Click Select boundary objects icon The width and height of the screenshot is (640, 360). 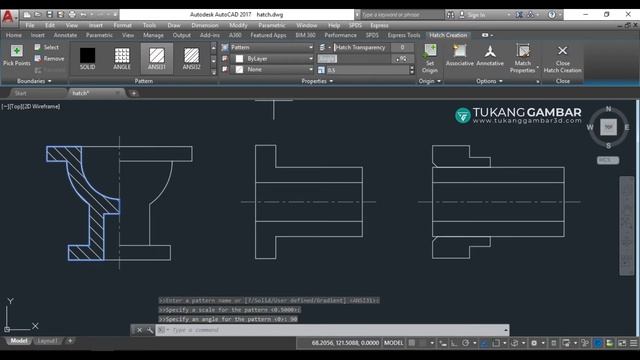click(38, 47)
